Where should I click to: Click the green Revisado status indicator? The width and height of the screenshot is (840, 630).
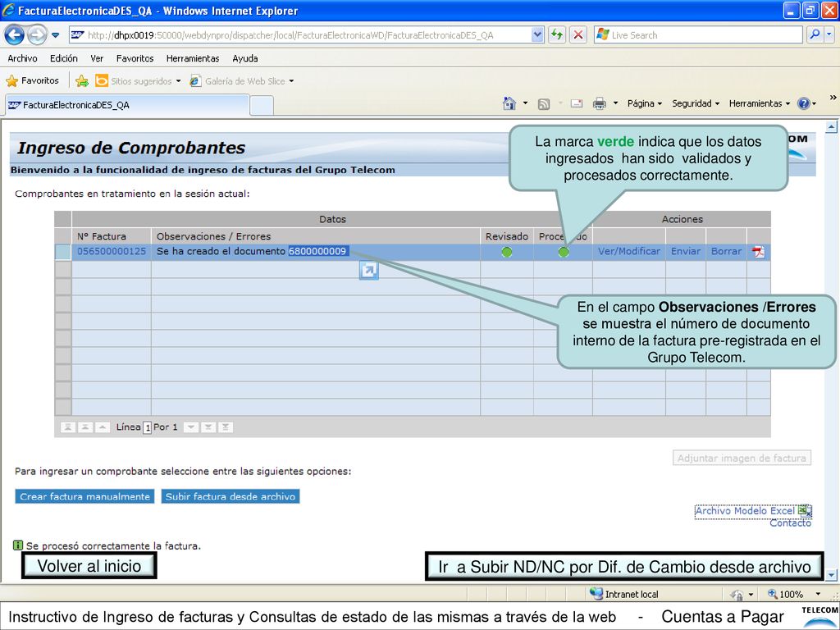click(x=507, y=252)
